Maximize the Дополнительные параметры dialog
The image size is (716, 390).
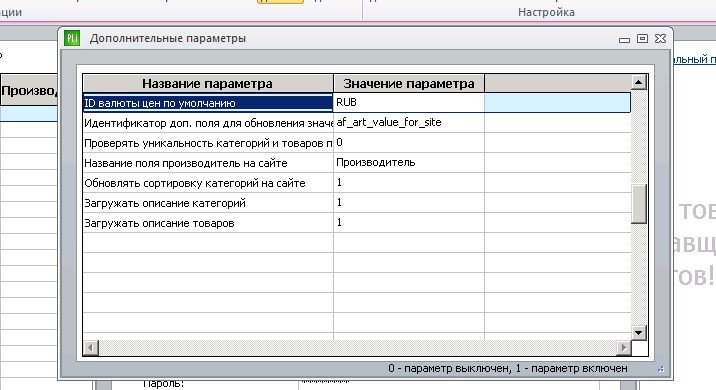tap(642, 39)
